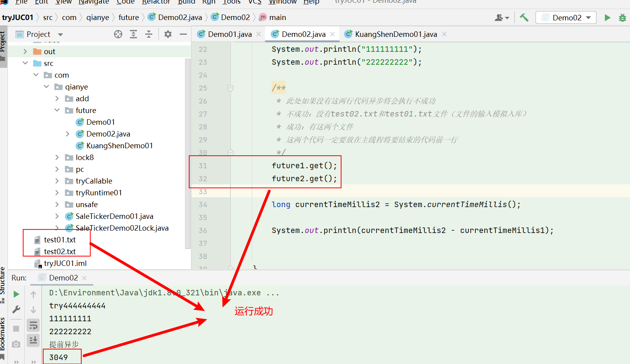630x364 pixels.
Task: Open the Demo02 run configuration dropdown
Action: tap(566, 17)
